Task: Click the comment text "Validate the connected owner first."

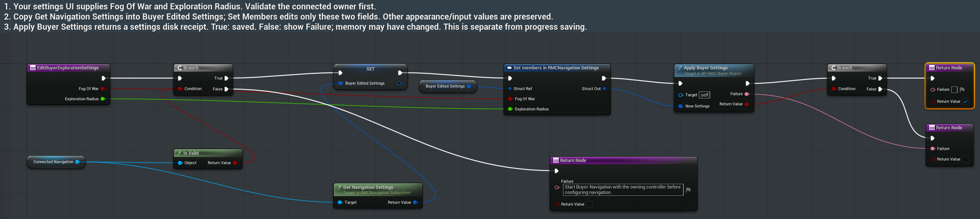Action: [311, 7]
